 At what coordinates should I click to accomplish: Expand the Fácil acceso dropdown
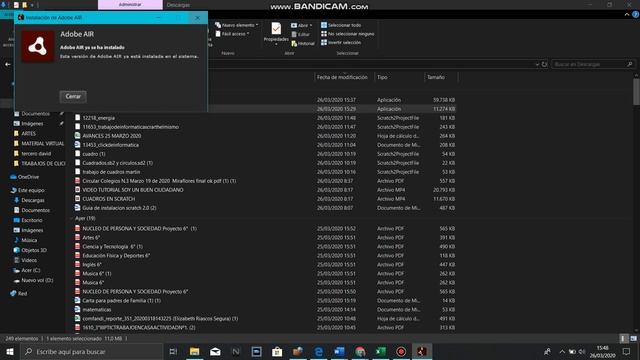tap(232, 34)
